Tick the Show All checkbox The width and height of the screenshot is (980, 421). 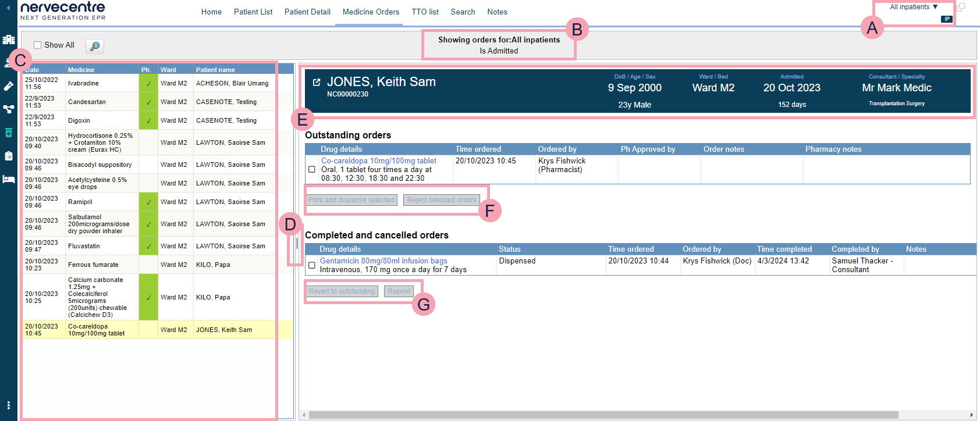point(38,45)
